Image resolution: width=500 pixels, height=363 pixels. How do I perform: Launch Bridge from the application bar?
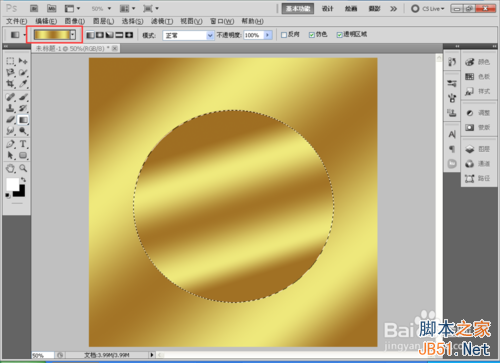coord(34,8)
